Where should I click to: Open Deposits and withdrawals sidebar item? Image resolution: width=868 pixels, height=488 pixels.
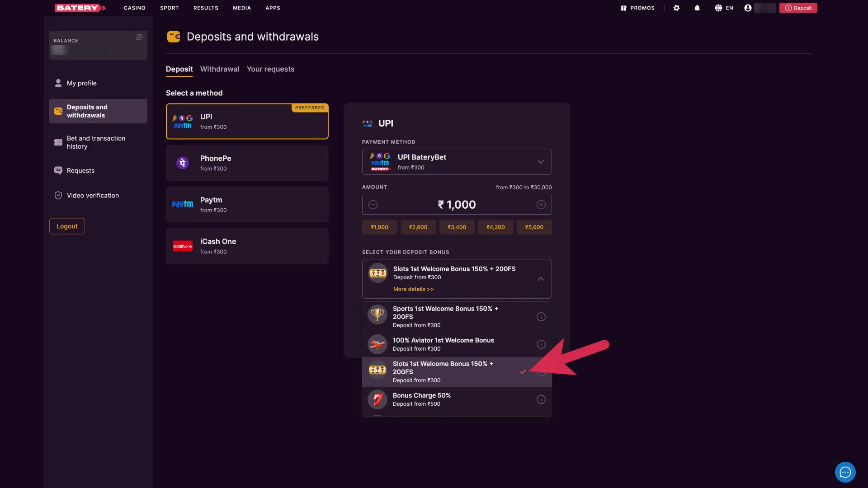[x=98, y=111]
